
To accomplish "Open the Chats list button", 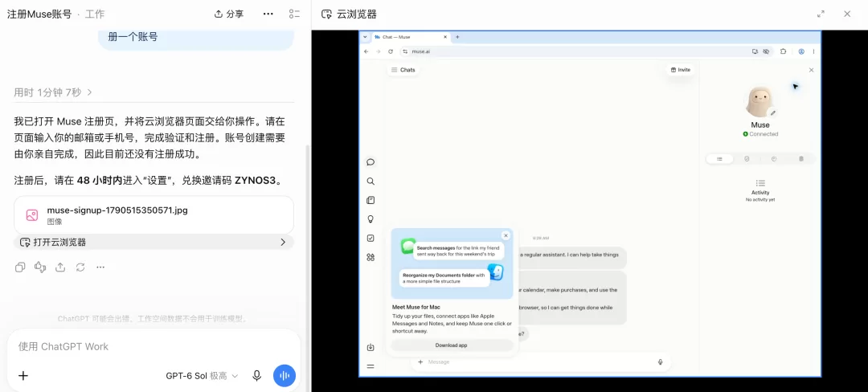I will [x=403, y=70].
